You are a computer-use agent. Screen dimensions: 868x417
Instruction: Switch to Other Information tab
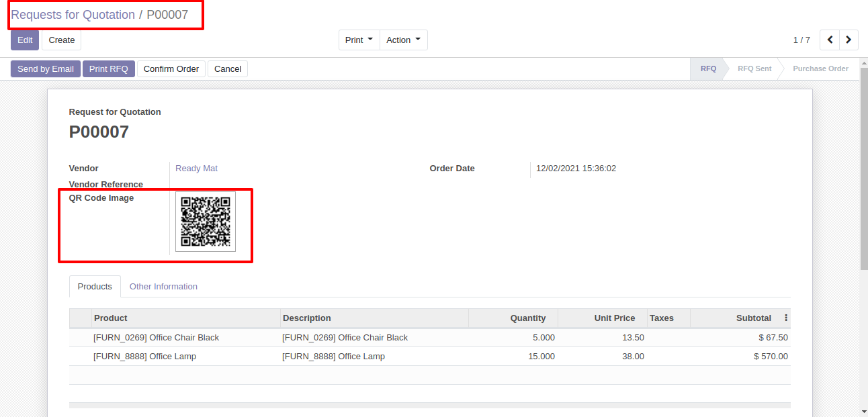point(163,287)
